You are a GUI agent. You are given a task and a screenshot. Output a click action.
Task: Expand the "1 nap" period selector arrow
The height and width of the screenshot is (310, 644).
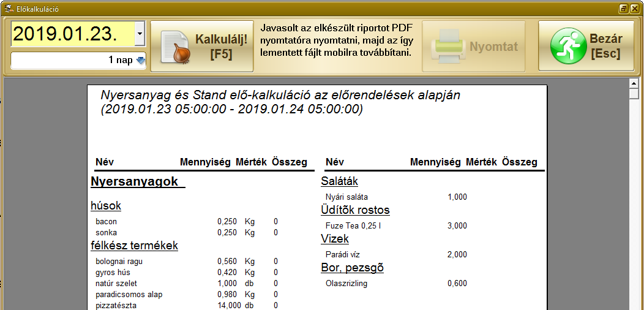point(141,61)
